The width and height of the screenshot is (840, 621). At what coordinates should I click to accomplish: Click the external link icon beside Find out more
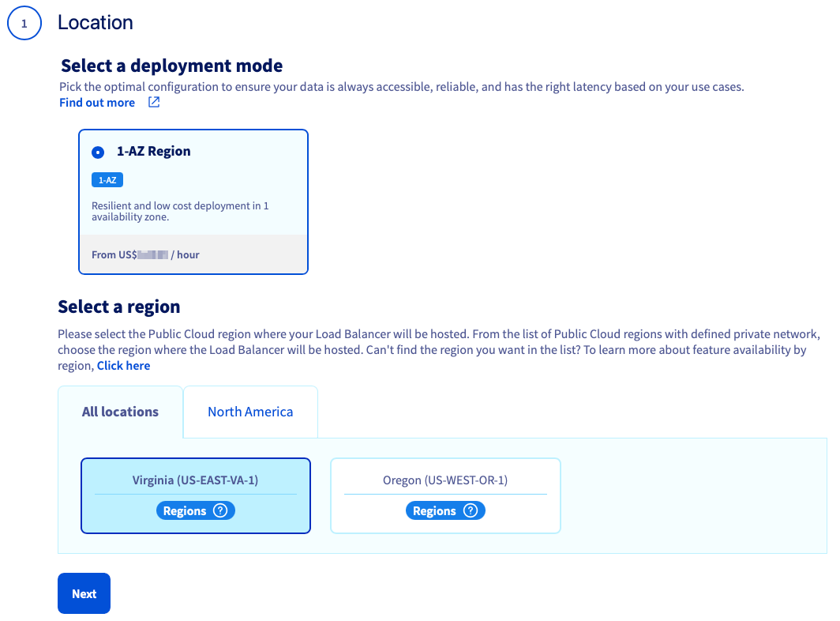[x=154, y=102]
